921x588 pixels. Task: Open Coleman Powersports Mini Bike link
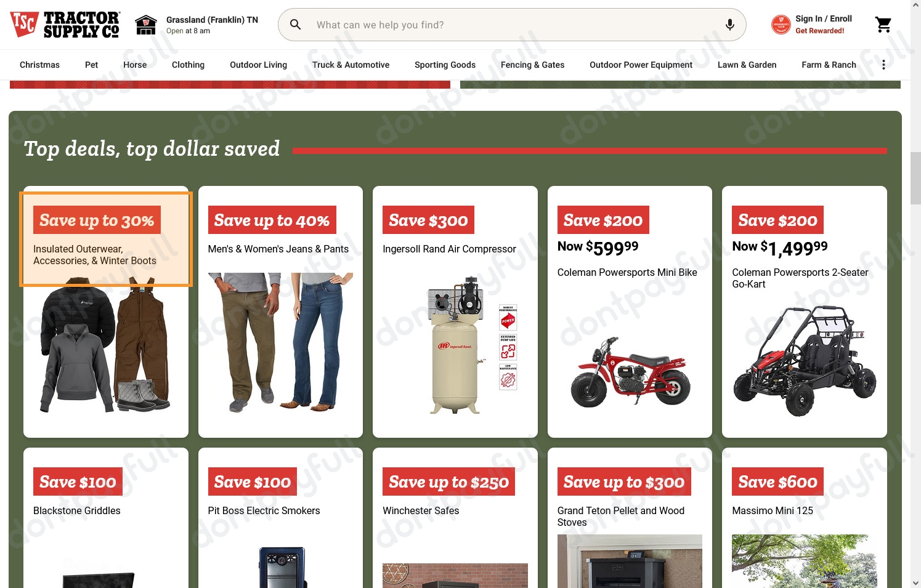tap(627, 273)
